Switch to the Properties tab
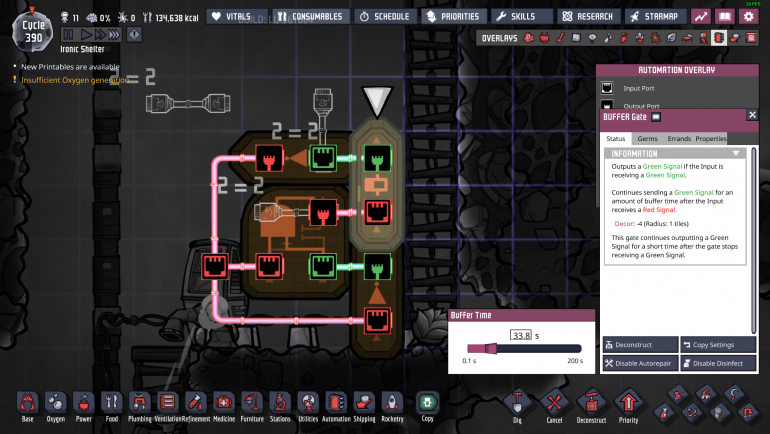Viewport: 770px width, 434px height. [x=710, y=139]
